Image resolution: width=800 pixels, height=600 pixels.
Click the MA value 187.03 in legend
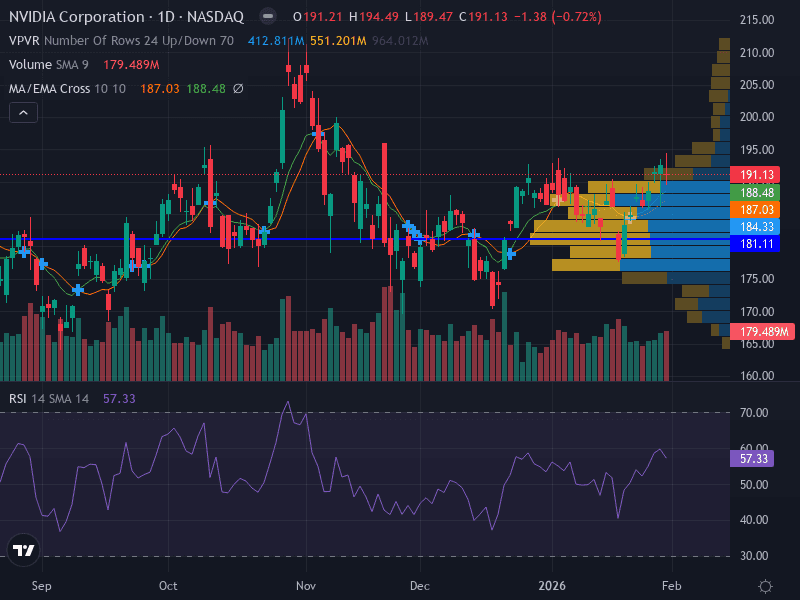point(160,89)
